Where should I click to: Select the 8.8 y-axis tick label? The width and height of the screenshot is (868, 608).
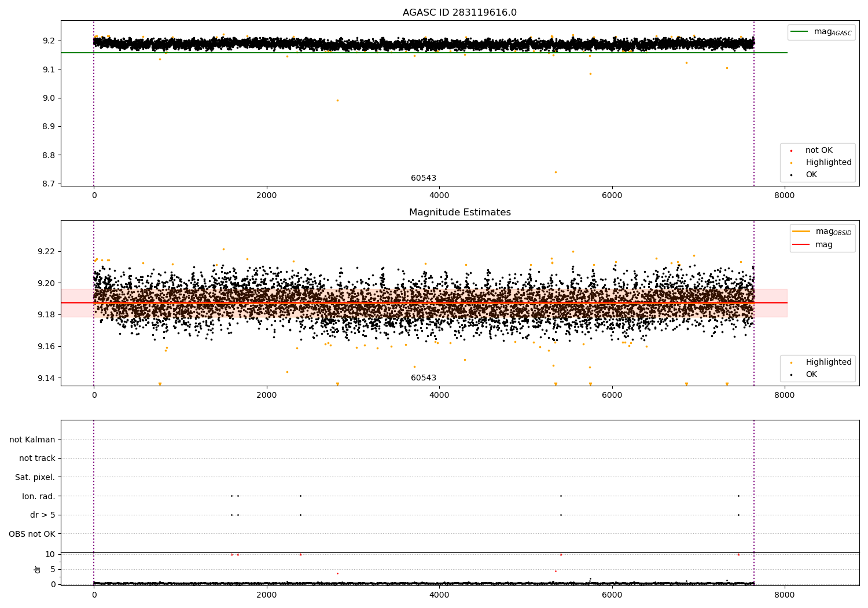(x=49, y=155)
